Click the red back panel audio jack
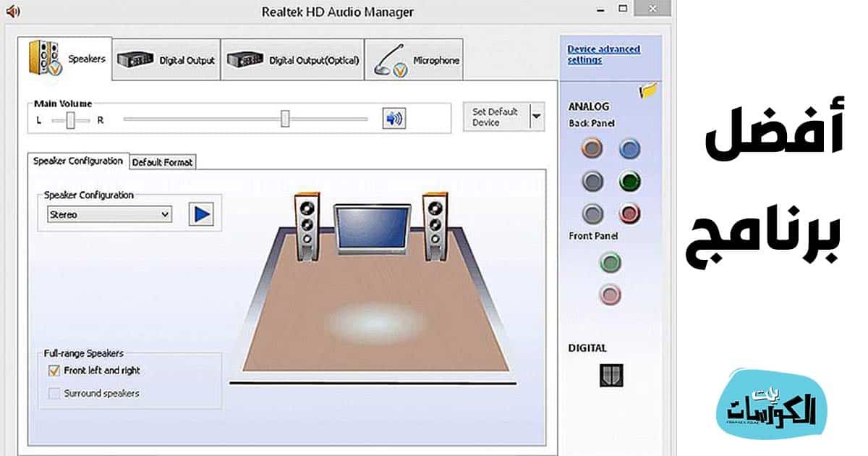Screen dimensions: 868x456 point(630,214)
